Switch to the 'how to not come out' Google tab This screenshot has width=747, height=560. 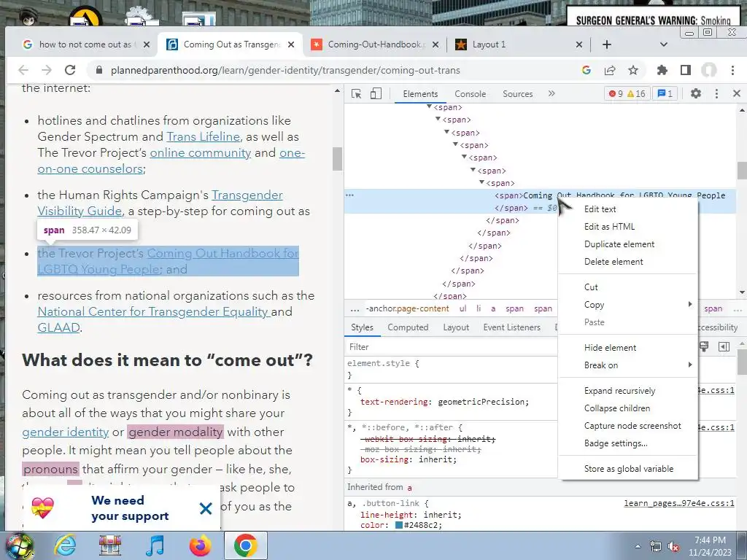[x=86, y=44]
